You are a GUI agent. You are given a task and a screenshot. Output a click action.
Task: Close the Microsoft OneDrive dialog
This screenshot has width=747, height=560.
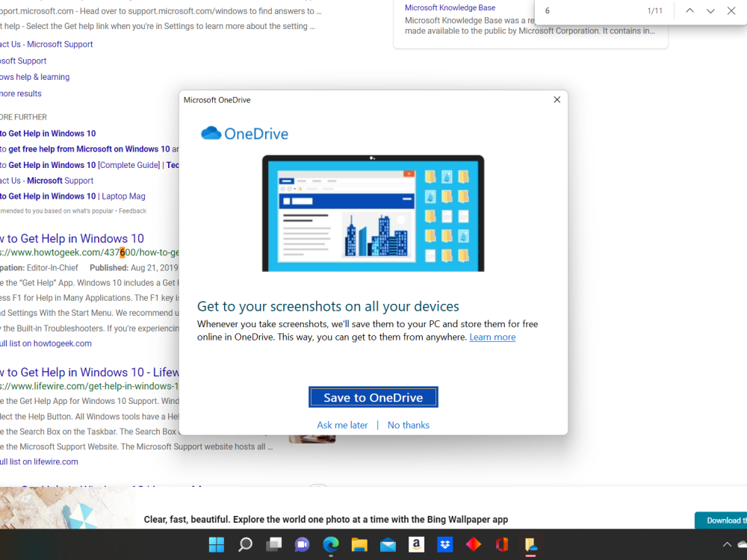point(557,99)
